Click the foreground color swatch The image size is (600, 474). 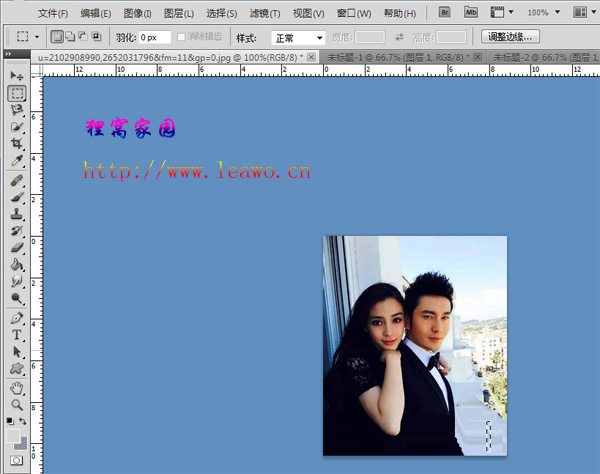coord(13,435)
